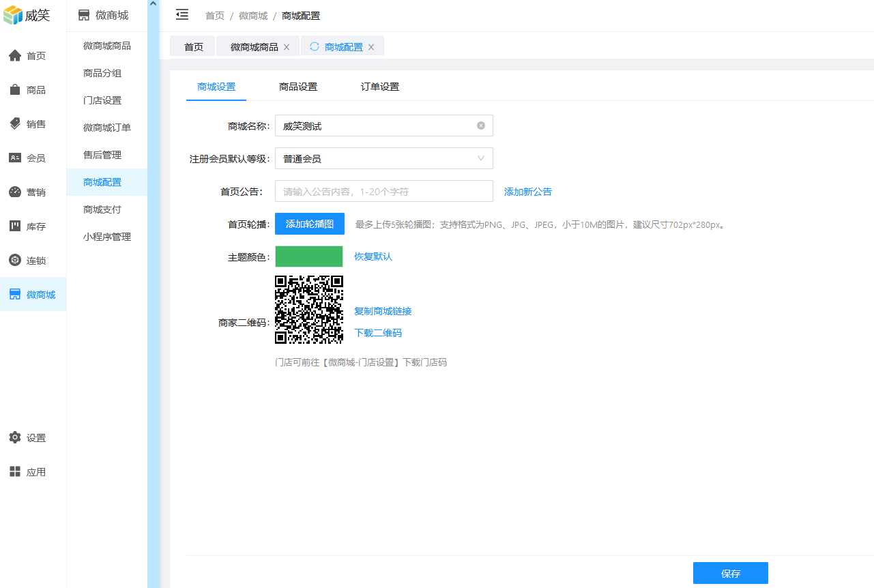Open the 会员 member card icon
The width and height of the screenshot is (874, 588).
click(x=15, y=158)
